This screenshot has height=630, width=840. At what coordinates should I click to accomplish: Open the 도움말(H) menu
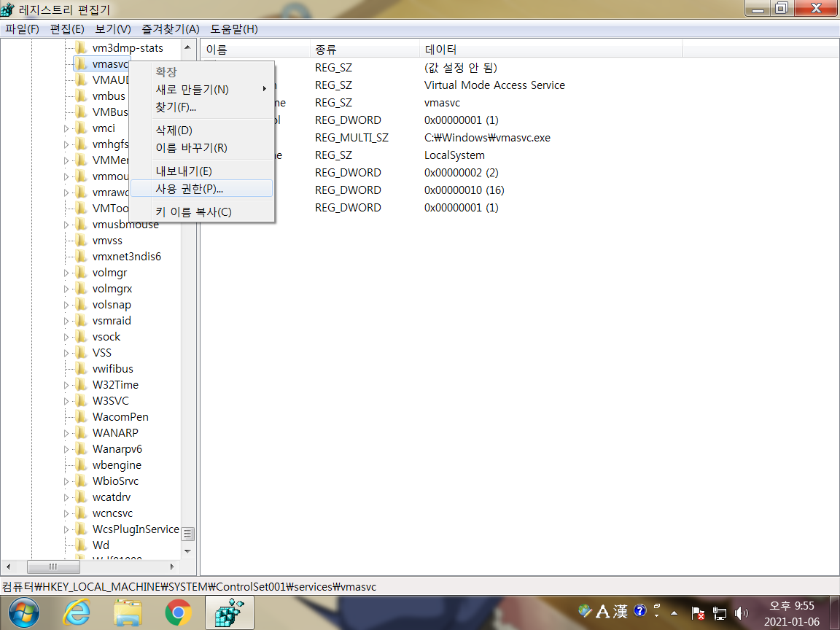pyautogui.click(x=233, y=29)
